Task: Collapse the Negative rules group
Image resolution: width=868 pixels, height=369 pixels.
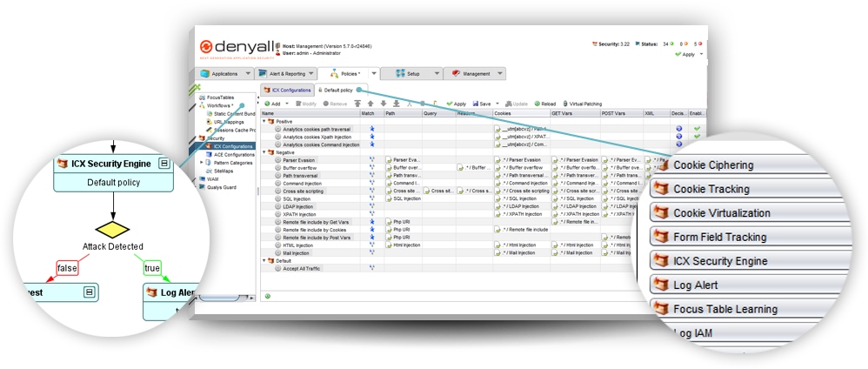Action: coord(264,152)
